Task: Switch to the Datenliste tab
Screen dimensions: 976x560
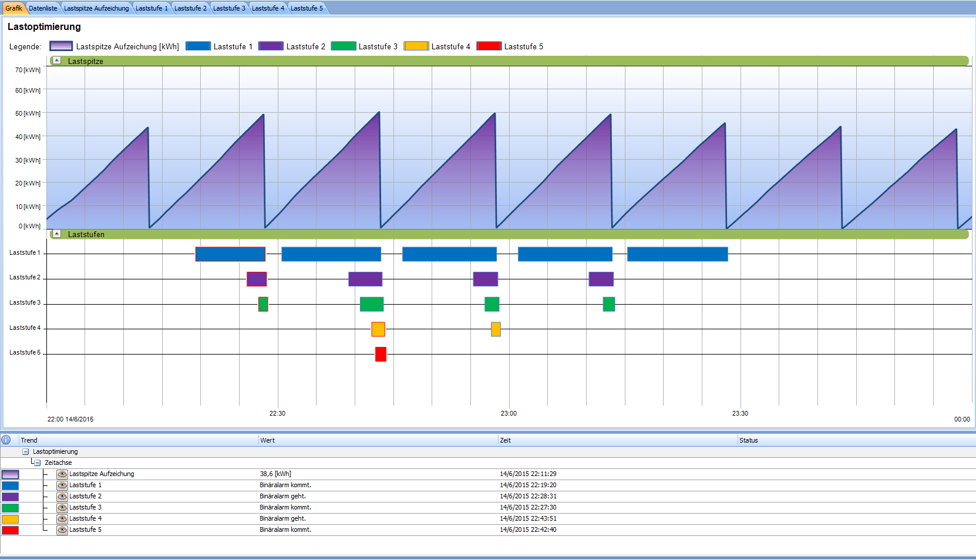Action: point(43,8)
